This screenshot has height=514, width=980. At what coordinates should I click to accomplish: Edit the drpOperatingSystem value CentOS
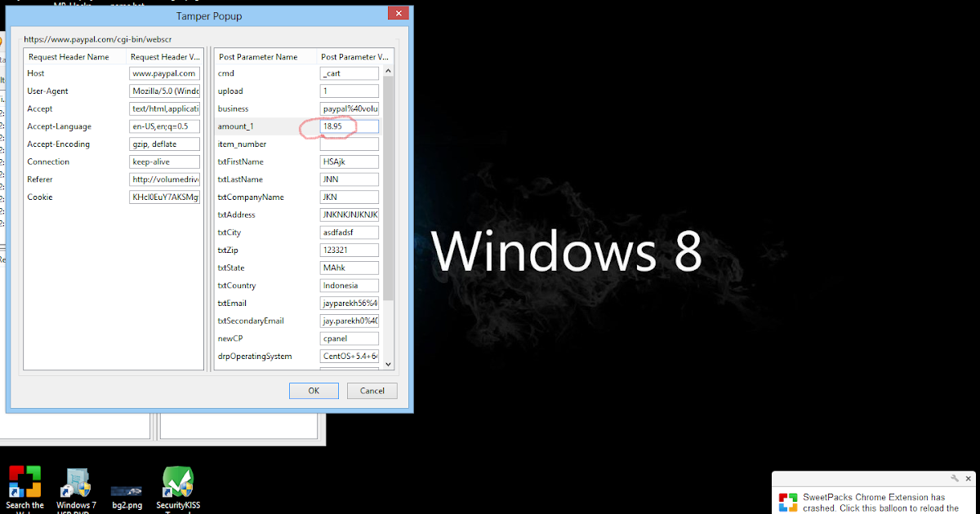click(349, 357)
